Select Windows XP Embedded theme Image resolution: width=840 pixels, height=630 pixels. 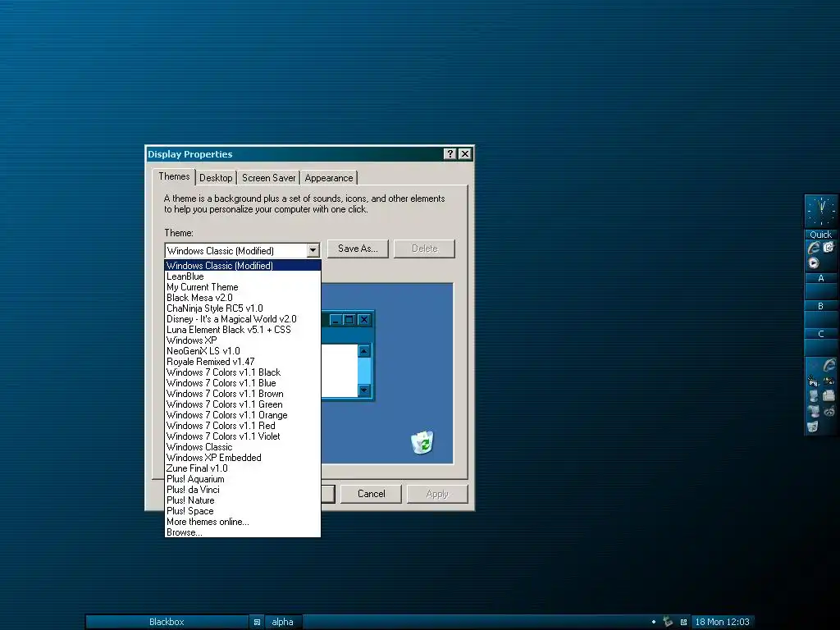[243, 458]
